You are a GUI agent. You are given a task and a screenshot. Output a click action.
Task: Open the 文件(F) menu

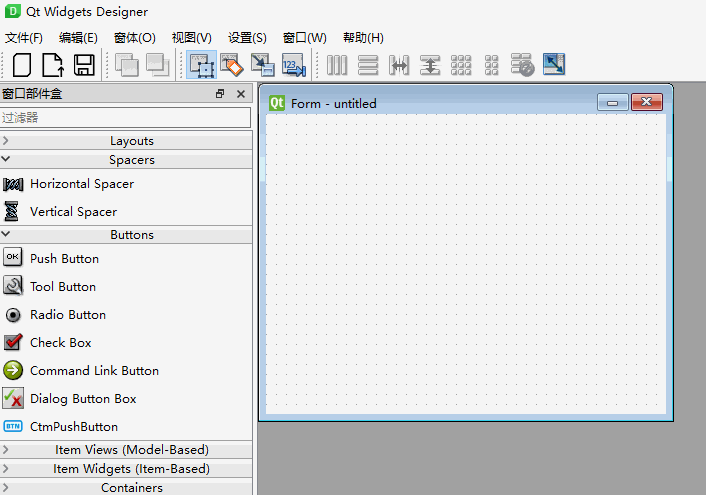(x=24, y=38)
